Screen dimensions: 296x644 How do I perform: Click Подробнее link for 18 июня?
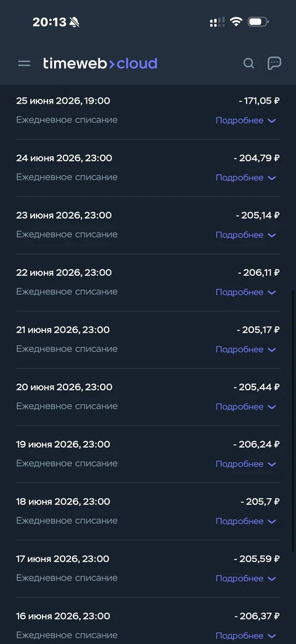click(246, 521)
